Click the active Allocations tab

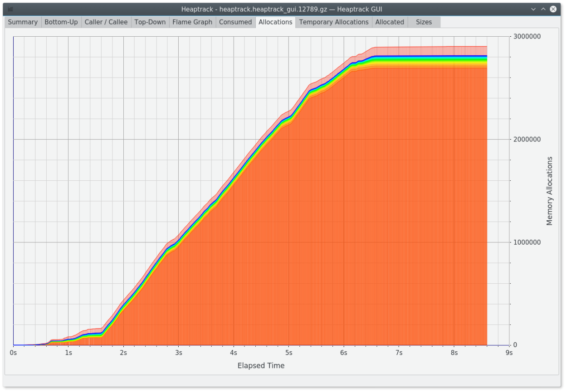click(x=275, y=22)
